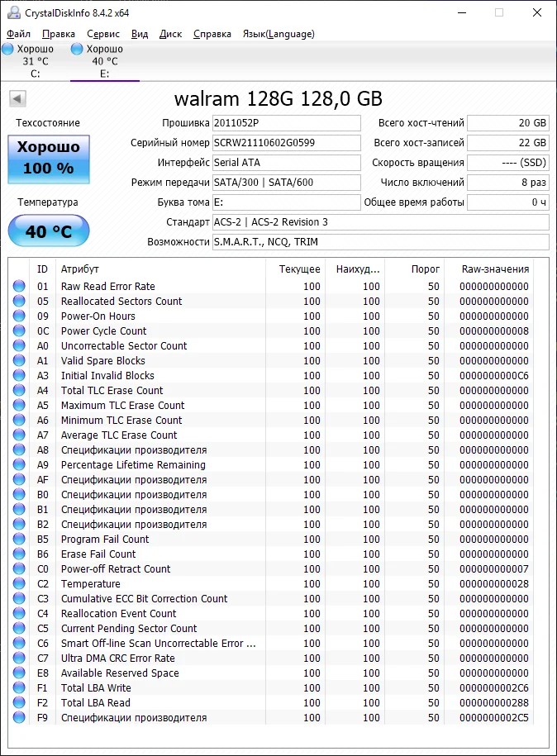
Task: Click the Наихуд... column header
Action: point(355,269)
